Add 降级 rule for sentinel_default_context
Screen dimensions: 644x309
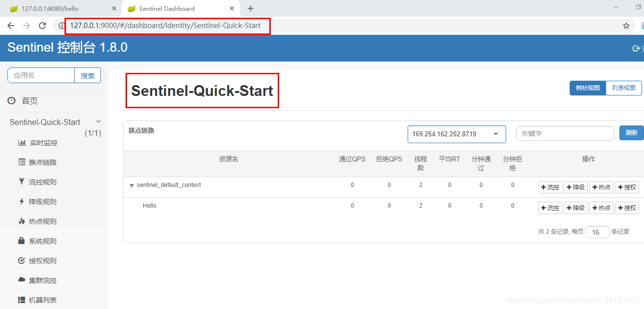(x=576, y=187)
